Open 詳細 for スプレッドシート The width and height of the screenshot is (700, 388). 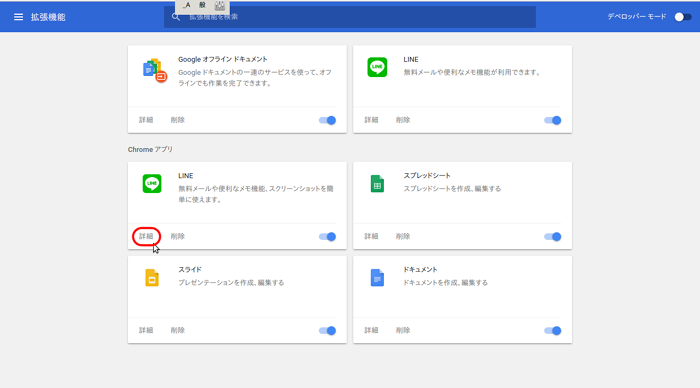click(x=371, y=236)
